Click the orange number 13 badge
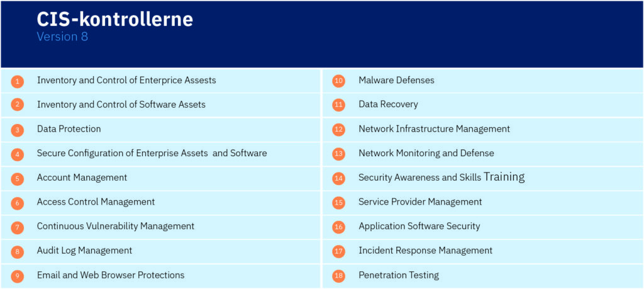The height and width of the screenshot is (289, 644). (x=338, y=154)
